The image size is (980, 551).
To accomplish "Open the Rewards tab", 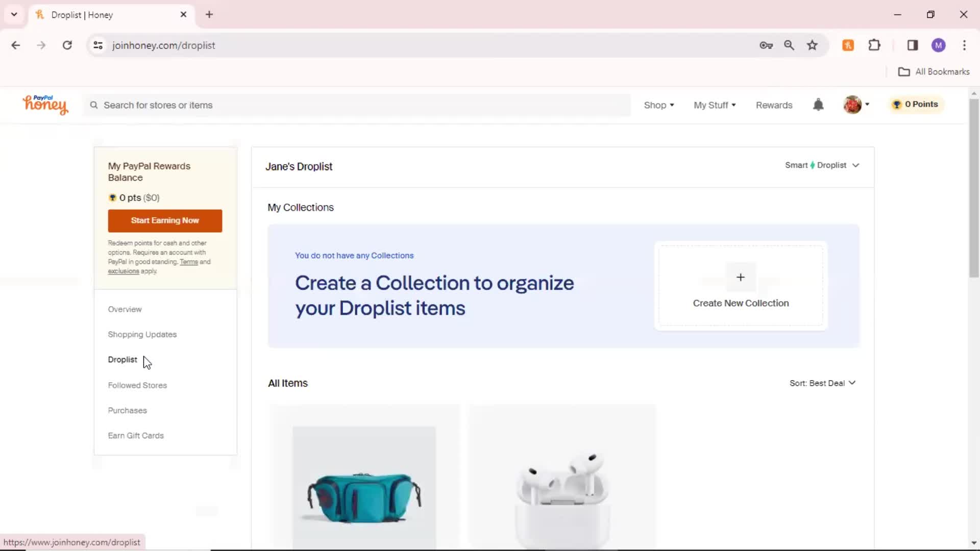I will click(x=774, y=105).
